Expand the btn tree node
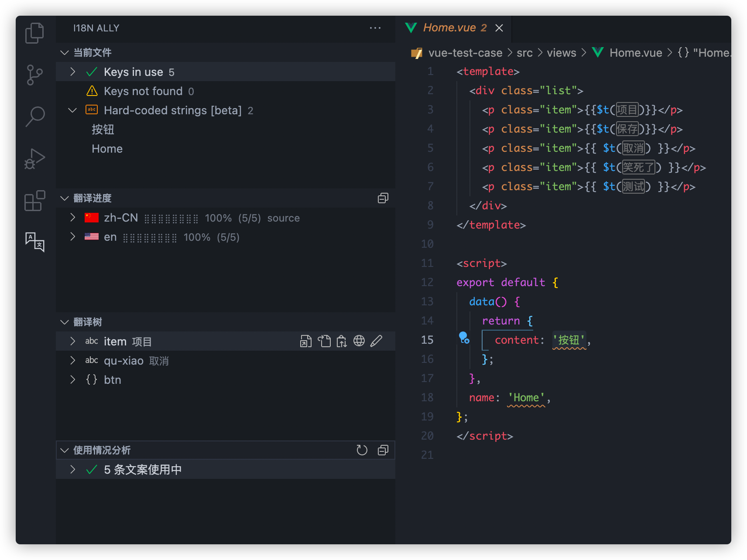This screenshot has height=560, width=747. point(73,379)
